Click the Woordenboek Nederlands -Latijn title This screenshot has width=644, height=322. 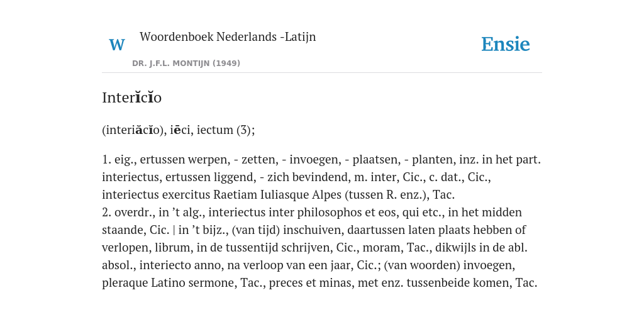[228, 36]
